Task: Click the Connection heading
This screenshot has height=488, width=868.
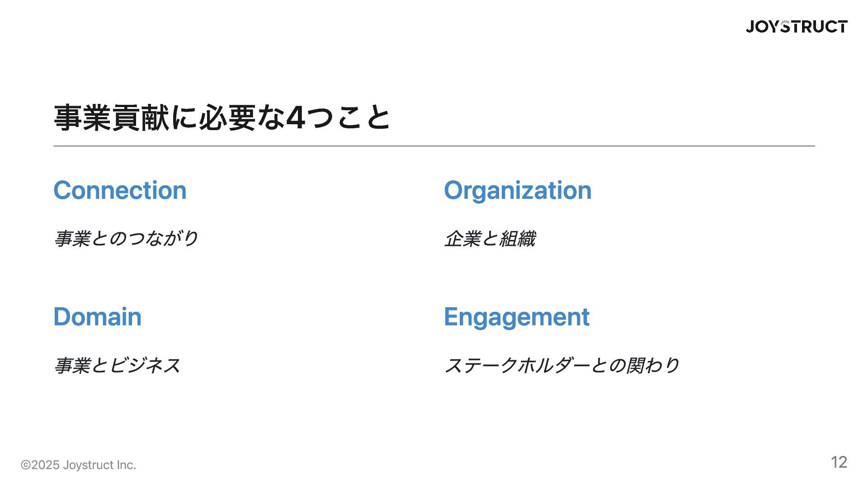Action: 120,190
